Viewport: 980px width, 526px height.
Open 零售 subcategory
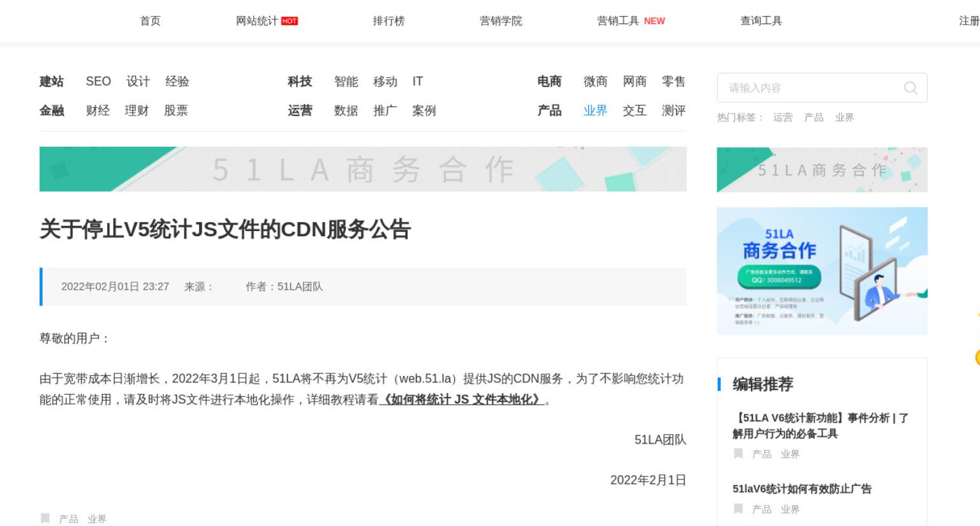[674, 82]
